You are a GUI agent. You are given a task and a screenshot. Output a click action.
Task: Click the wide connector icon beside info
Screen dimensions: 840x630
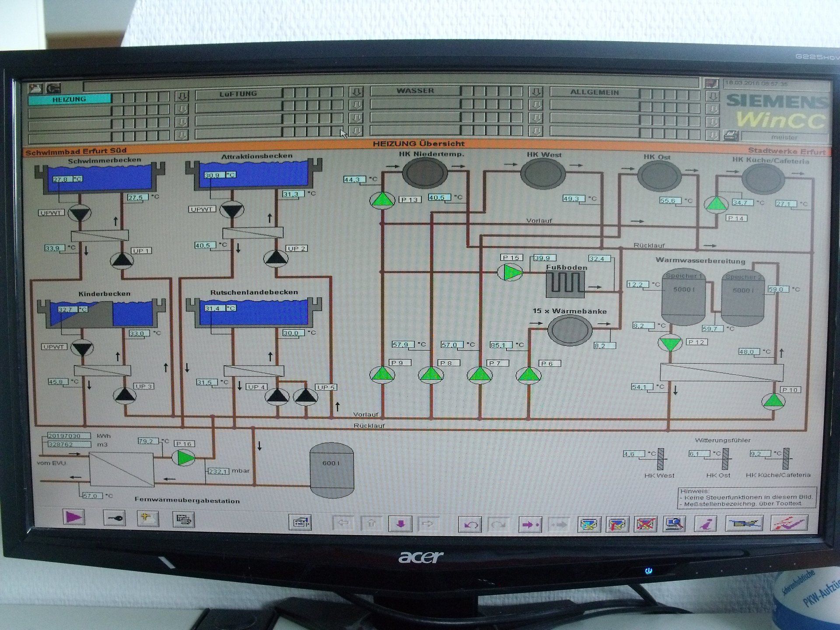[x=744, y=523]
